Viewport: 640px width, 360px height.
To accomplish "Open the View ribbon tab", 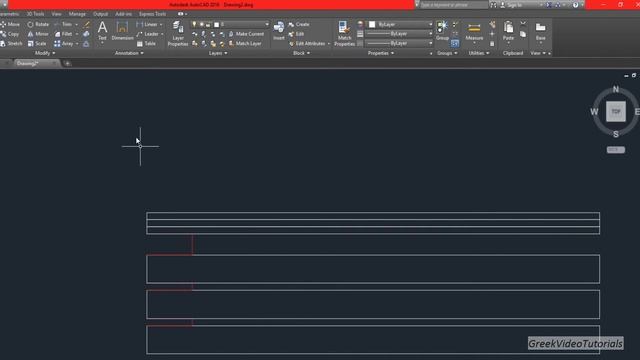I will pos(56,14).
